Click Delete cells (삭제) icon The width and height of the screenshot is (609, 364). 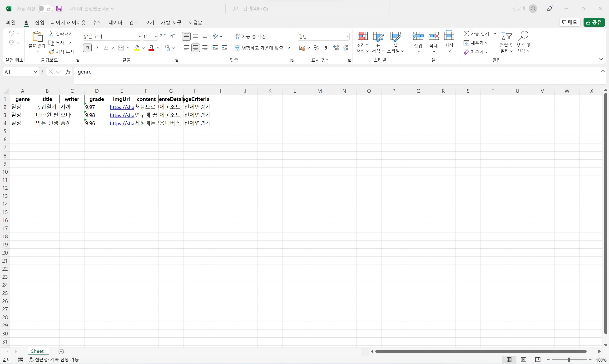pos(434,36)
